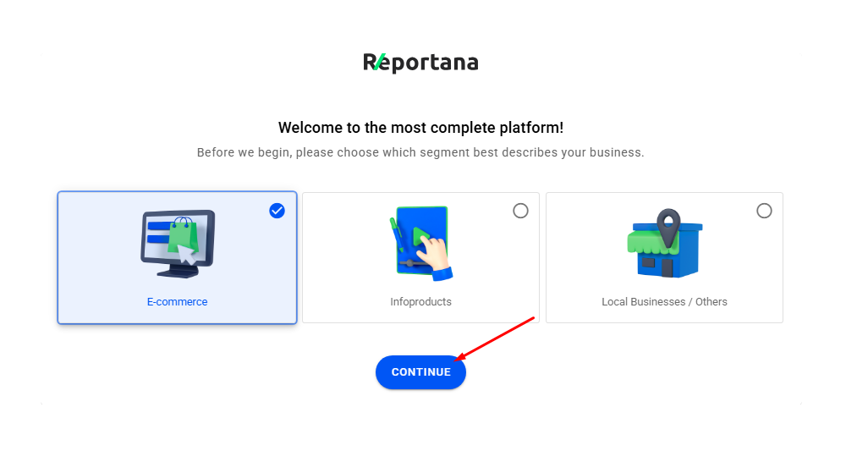Viewport: 868px width, 462px height.
Task: Select the Infoproducts radio button
Action: pos(520,211)
